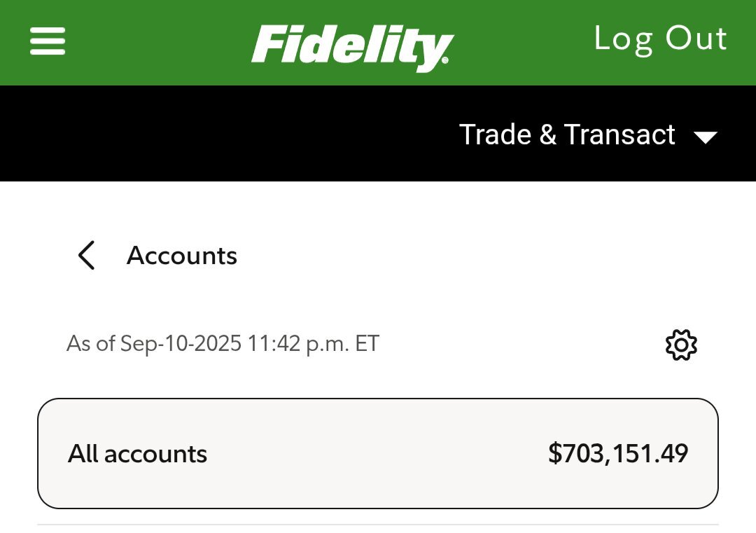The image size is (756, 533).
Task: Open the hamburger navigation menu
Action: click(48, 41)
